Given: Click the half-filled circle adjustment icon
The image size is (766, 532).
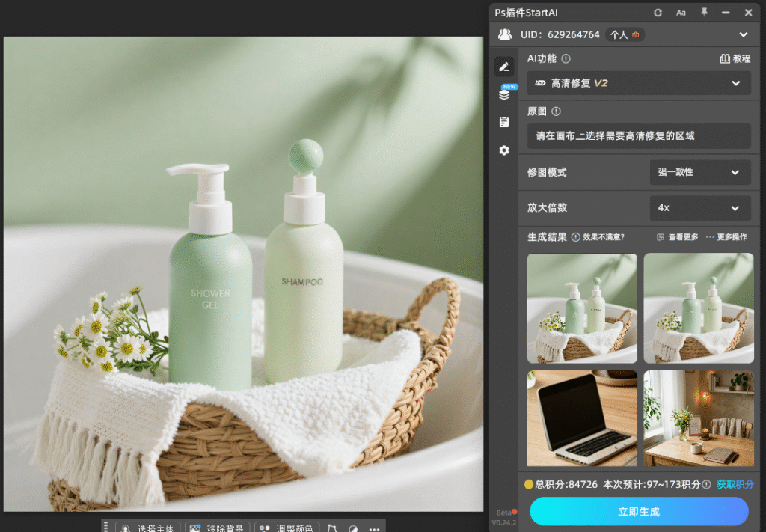Looking at the screenshot, I should point(353,528).
